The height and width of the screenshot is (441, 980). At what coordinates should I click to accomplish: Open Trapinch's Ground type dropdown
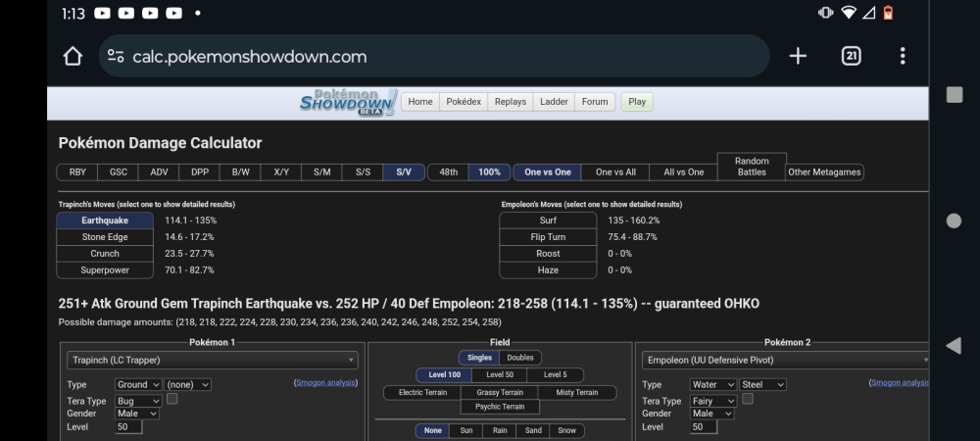pyautogui.click(x=138, y=385)
